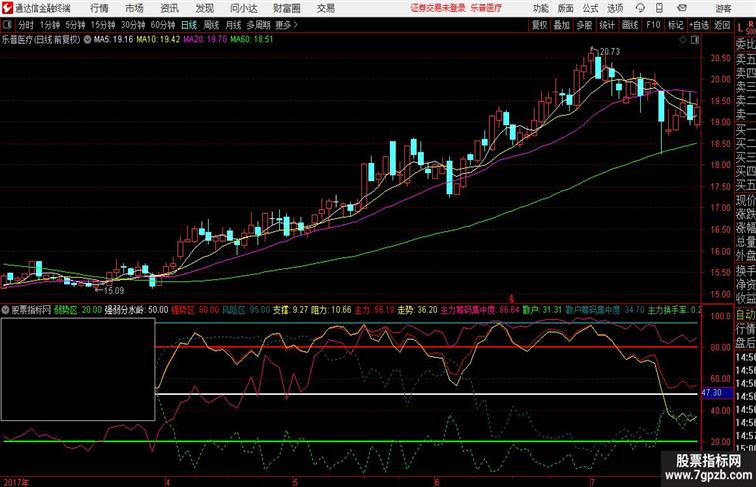Click the 20.73 high price label
The height and width of the screenshot is (487, 756).
pyautogui.click(x=610, y=52)
